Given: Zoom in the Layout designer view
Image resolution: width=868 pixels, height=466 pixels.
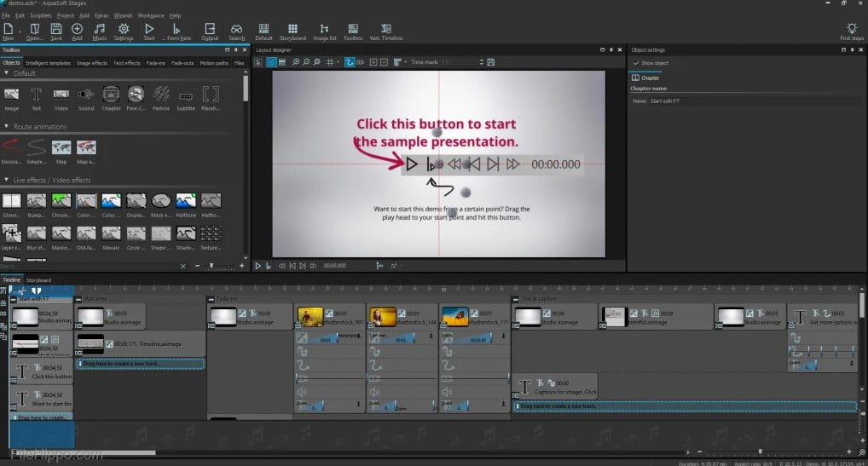Looking at the screenshot, I should [x=296, y=62].
